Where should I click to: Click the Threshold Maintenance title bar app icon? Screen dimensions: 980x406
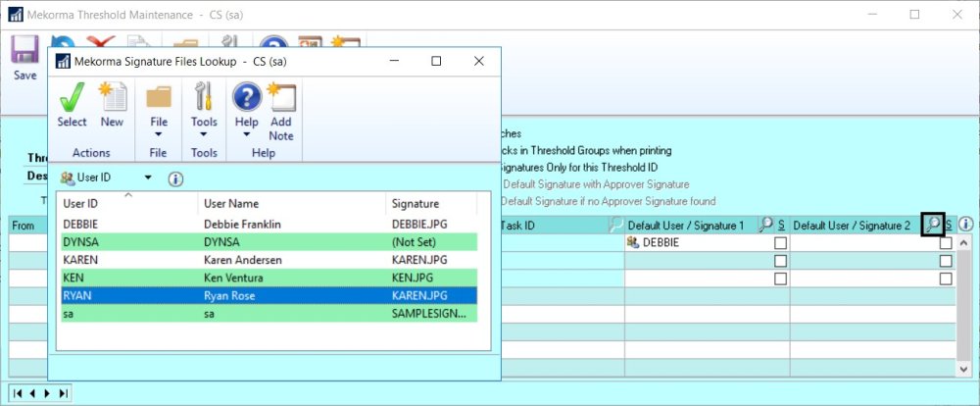coord(16,15)
